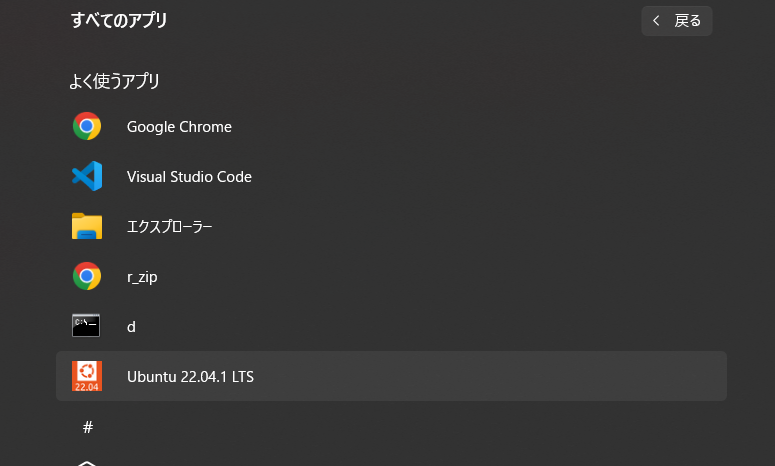Select the app entry named d
This screenshot has height=466, width=775.
[x=131, y=327]
